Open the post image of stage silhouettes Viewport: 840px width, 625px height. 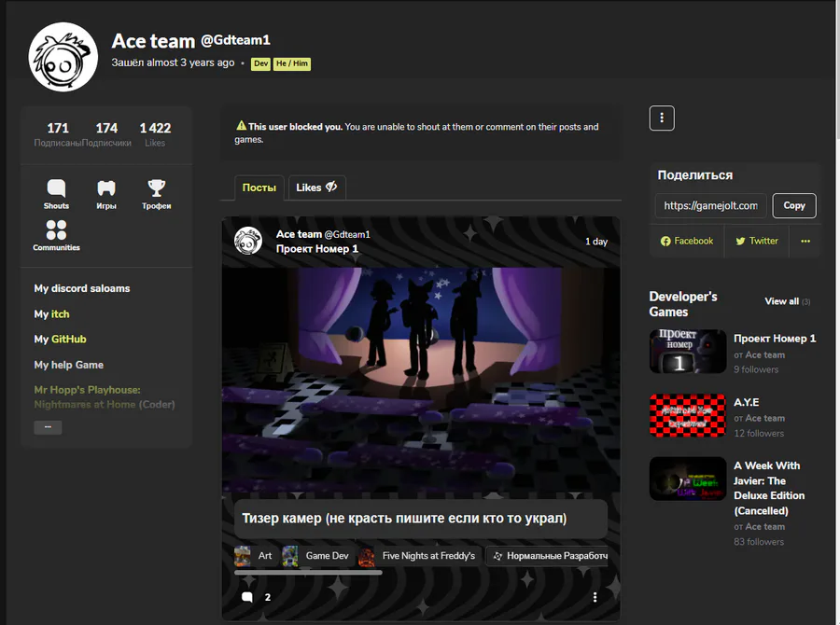(421, 381)
